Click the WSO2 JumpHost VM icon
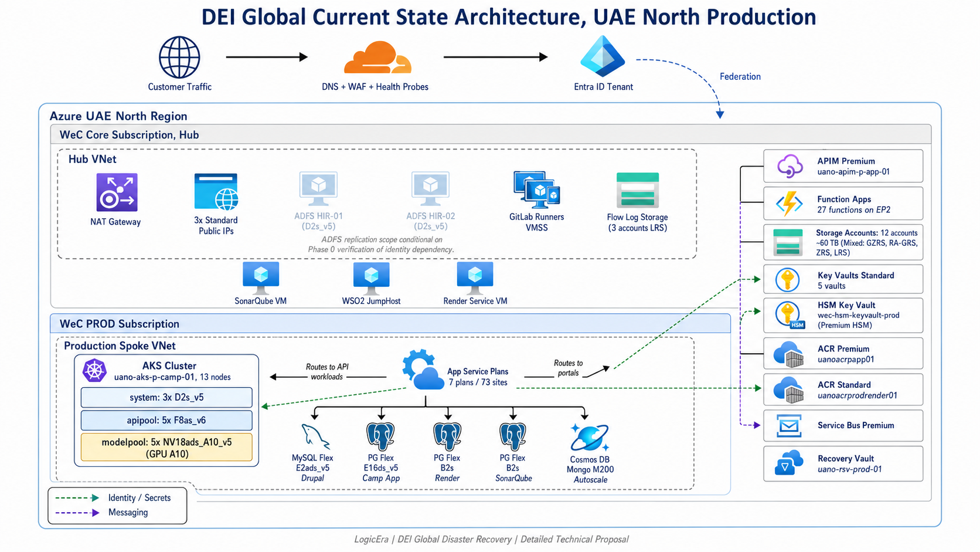This screenshot has height=552, width=980. tap(372, 277)
